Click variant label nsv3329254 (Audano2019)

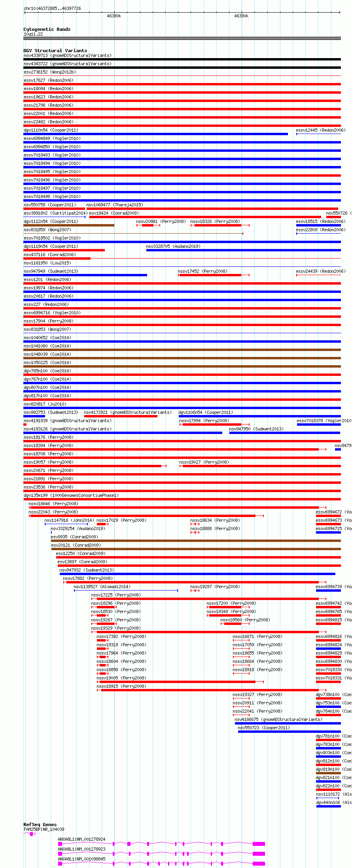pyautogui.click(x=78, y=528)
